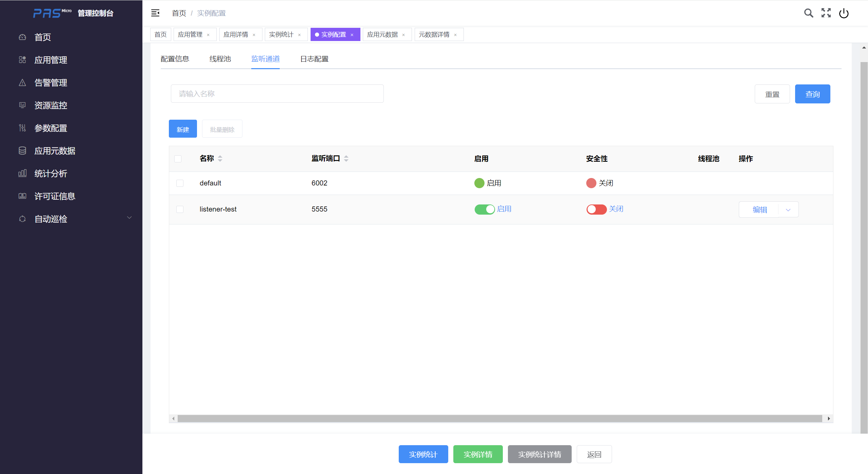Viewport: 868px width, 474px height.
Task: Click the 请输入名称 search field
Action: [277, 94]
